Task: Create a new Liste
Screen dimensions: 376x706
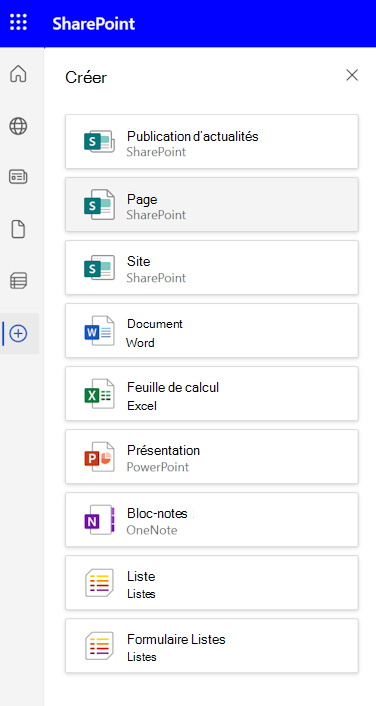Action: 212,583
